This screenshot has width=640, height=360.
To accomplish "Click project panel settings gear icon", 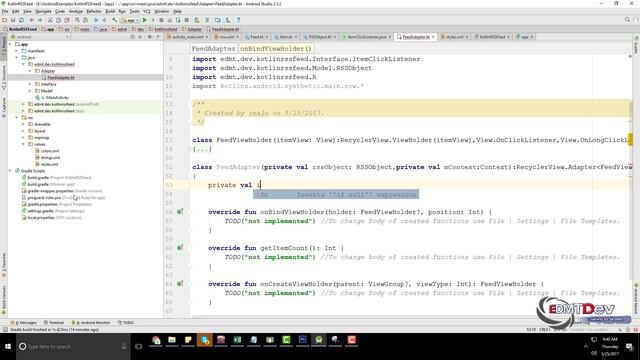I will (149, 37).
